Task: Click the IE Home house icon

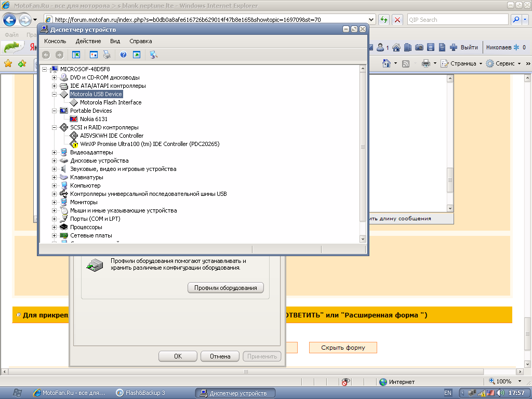Action: 386,63
